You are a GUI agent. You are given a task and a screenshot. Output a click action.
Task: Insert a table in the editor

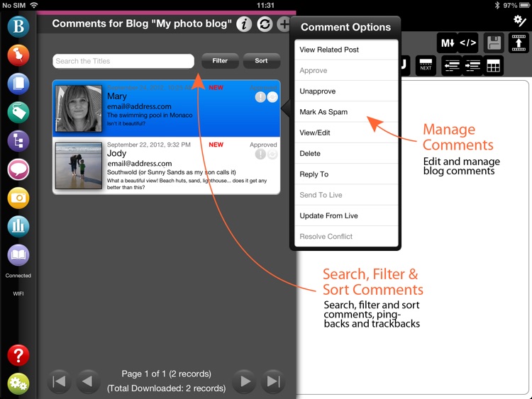pyautogui.click(x=493, y=65)
